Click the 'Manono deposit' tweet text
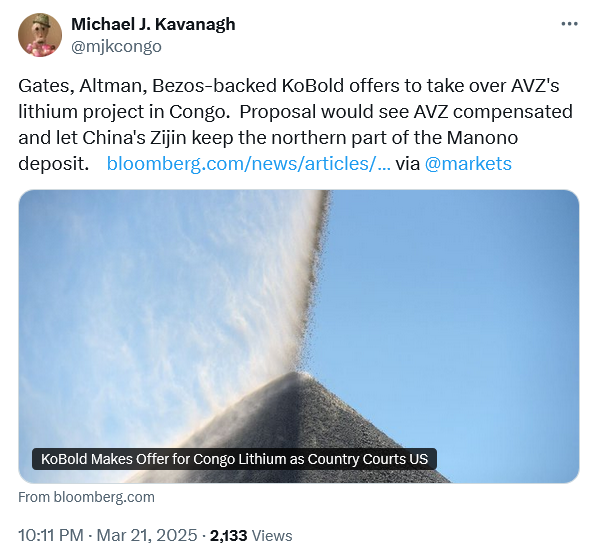The image size is (598, 550). tap(268, 151)
